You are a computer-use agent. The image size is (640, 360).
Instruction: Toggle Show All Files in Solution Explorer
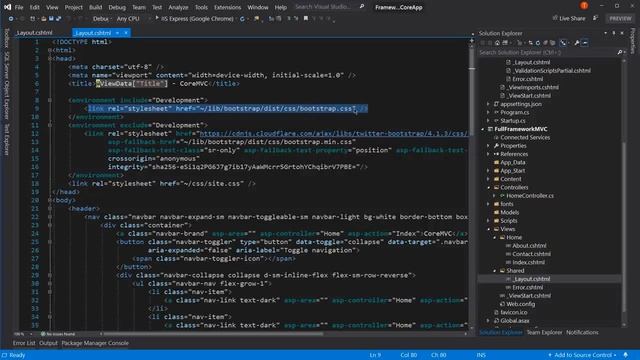coord(552,43)
